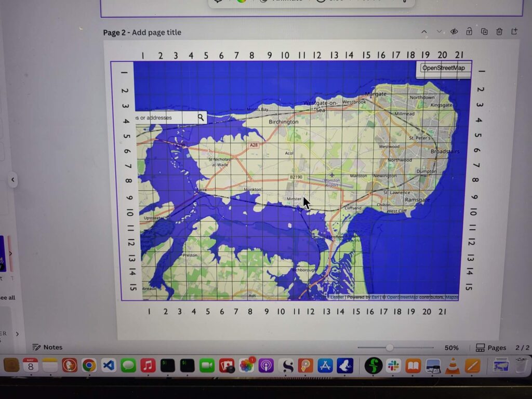Screen dimensions: 532x399
Task: Open the Notes panel
Action: pos(47,347)
